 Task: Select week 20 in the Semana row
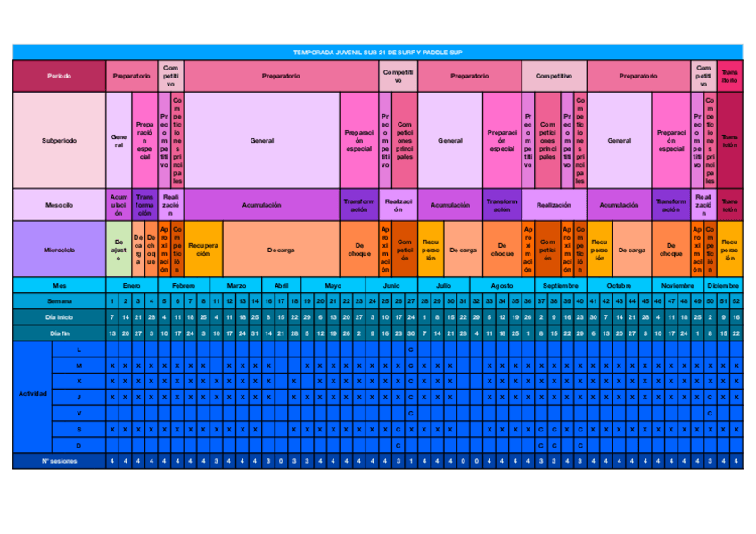coord(320,301)
